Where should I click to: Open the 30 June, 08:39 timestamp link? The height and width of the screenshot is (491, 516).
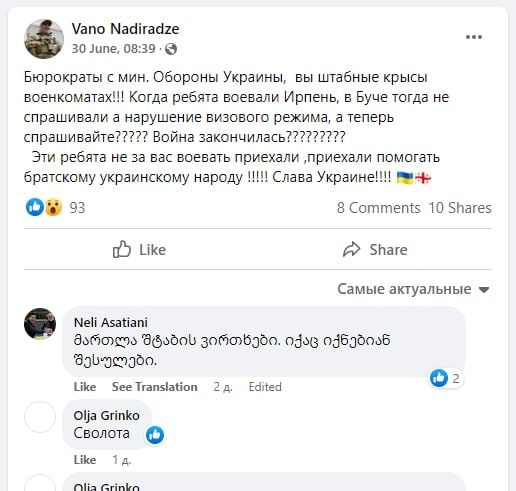click(114, 49)
